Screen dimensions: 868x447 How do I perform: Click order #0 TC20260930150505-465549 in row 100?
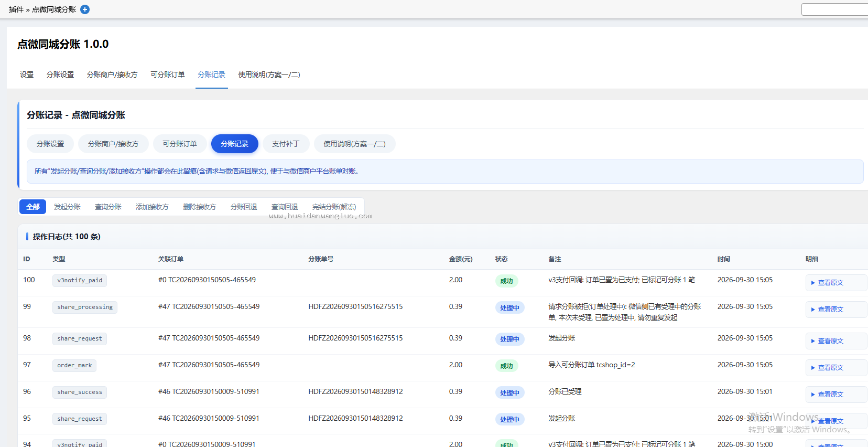coord(207,280)
